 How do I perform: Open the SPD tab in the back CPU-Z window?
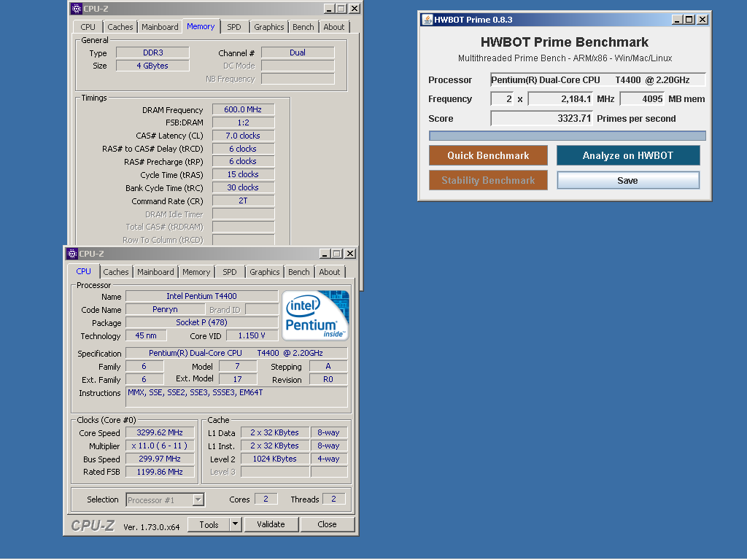(234, 27)
